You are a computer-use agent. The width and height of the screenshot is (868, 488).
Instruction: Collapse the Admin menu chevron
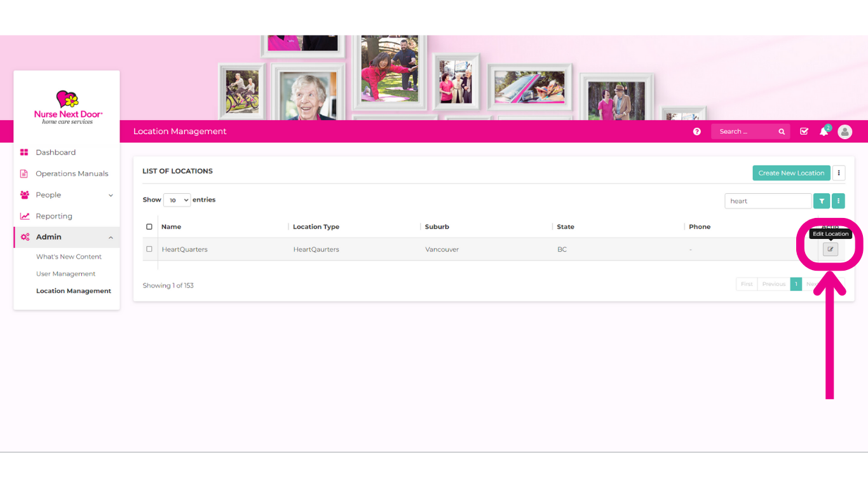tap(111, 237)
